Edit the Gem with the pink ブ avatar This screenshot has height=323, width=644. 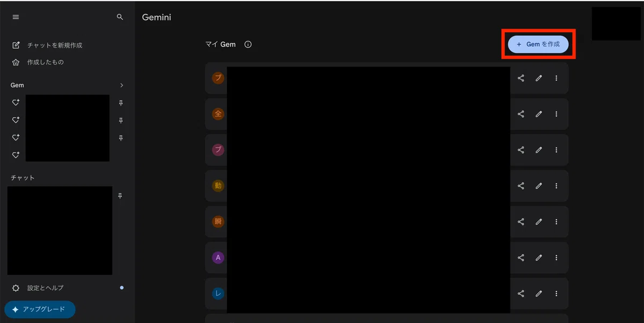[539, 150]
